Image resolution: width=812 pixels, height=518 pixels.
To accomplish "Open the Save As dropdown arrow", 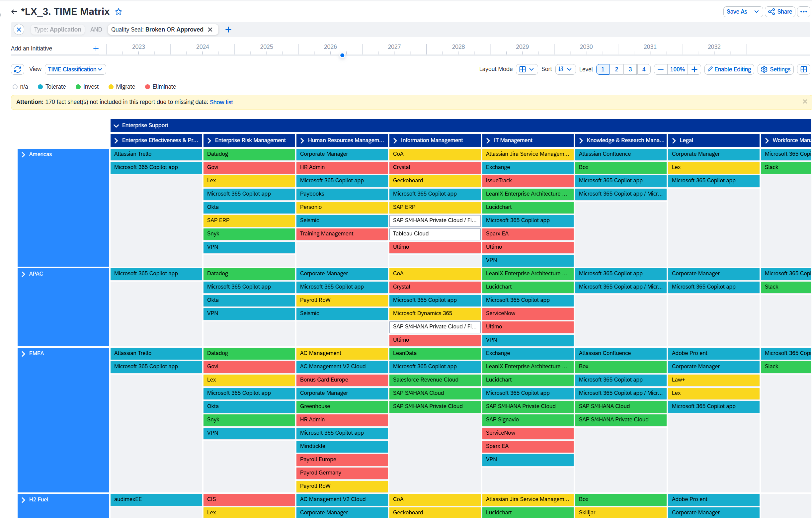I will (756, 12).
